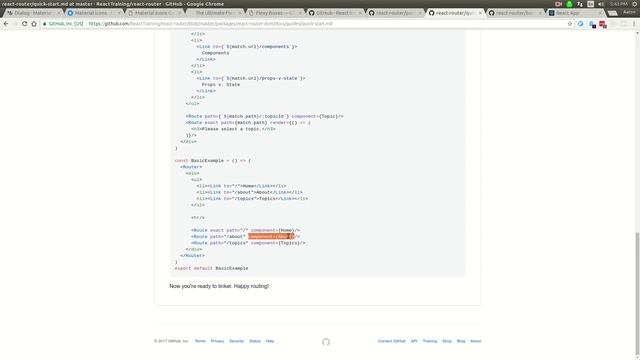The height and width of the screenshot is (360, 640).
Task: Close the active react-router tab
Action: coord(480,13)
